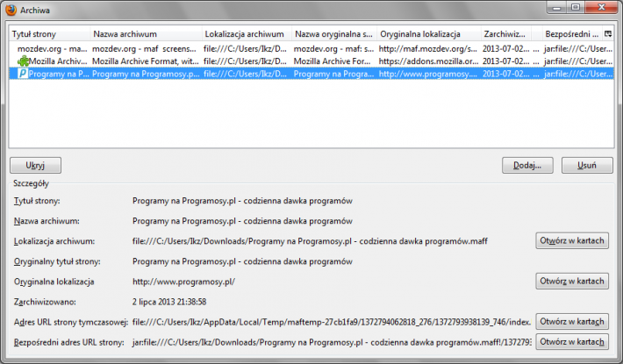Click the Nazwa oryginalna column header
The height and width of the screenshot is (364, 623).
point(334,34)
